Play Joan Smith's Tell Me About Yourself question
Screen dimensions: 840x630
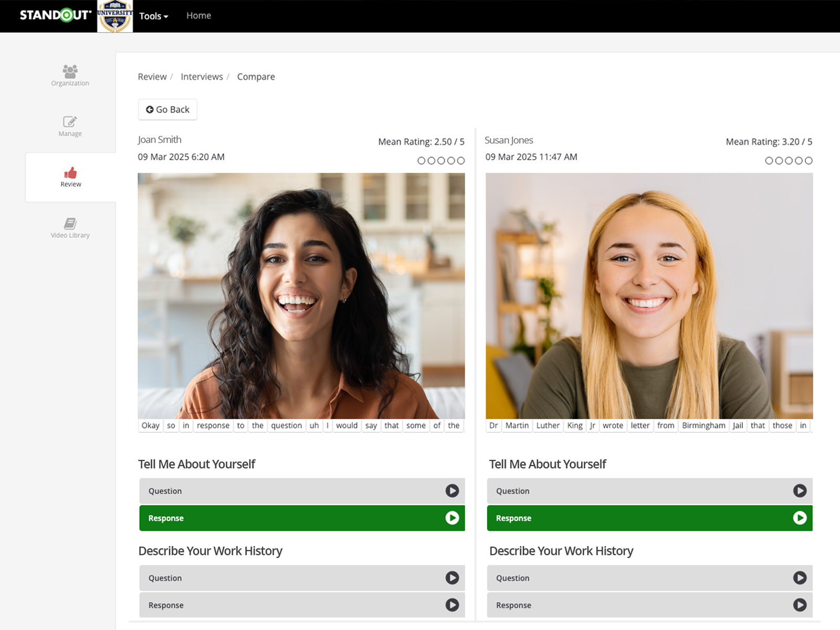coord(451,491)
